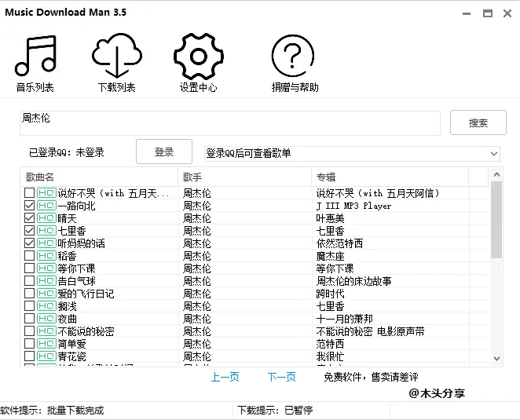This screenshot has height=420, width=520.
Task: Check the 等你下课 song checkbox
Action: point(30,268)
